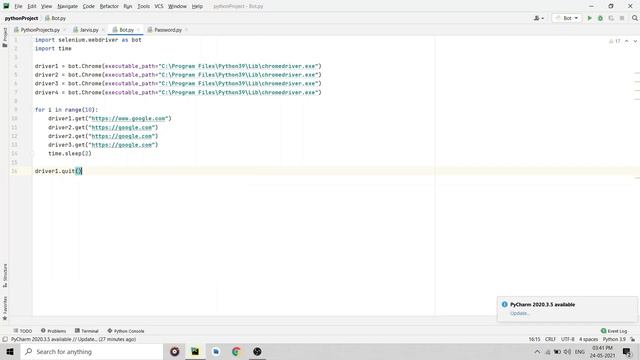640x360 pixels.
Task: Open the Windows Start menu
Action: tap(10, 351)
